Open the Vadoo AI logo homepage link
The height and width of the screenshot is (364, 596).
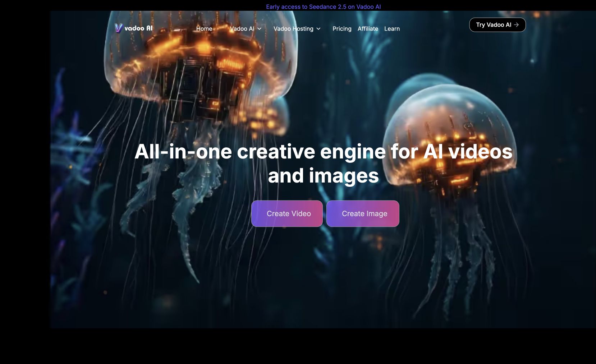click(x=134, y=28)
